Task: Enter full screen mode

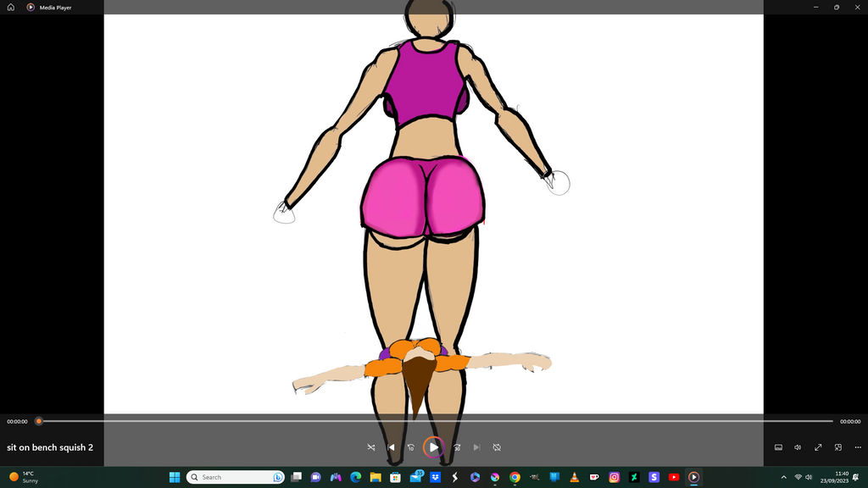Action: [x=818, y=447]
